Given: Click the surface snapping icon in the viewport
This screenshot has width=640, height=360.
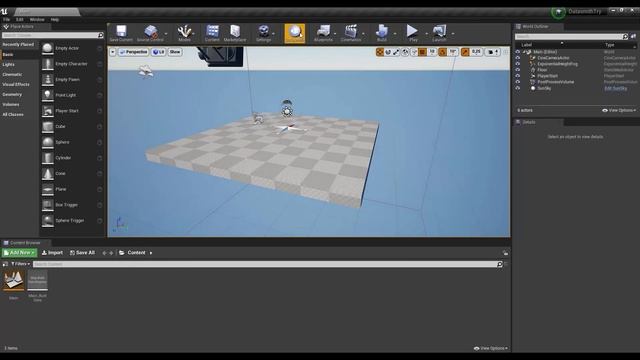Looking at the screenshot, I should click(414, 52).
